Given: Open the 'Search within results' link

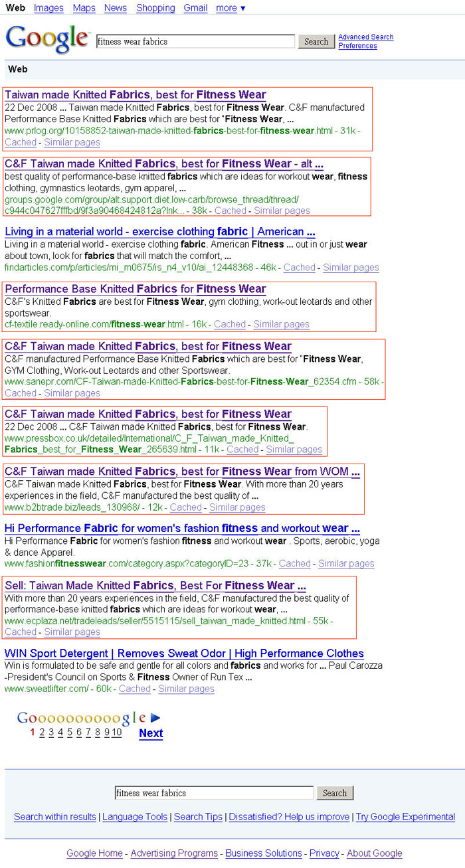Looking at the screenshot, I should tap(55, 817).
